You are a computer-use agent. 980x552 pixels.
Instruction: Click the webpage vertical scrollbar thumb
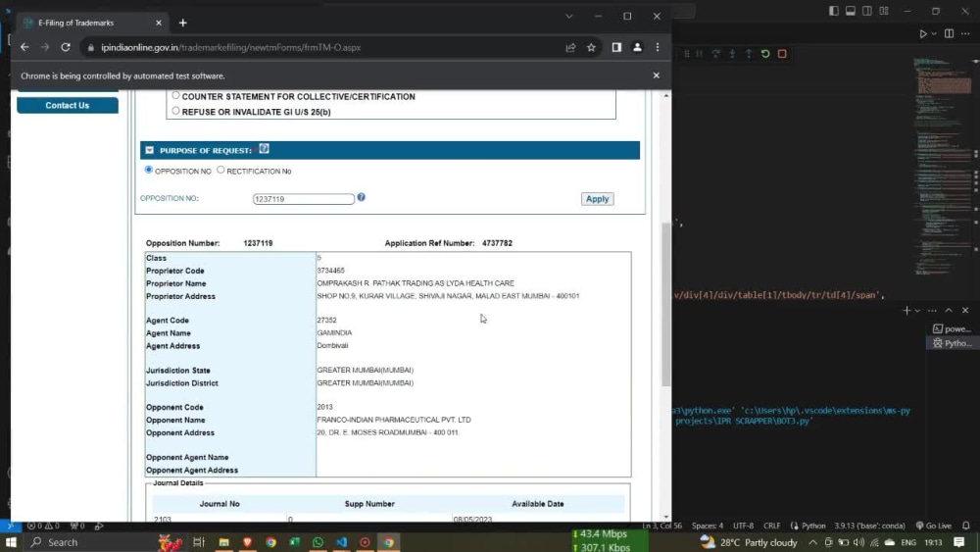point(665,305)
